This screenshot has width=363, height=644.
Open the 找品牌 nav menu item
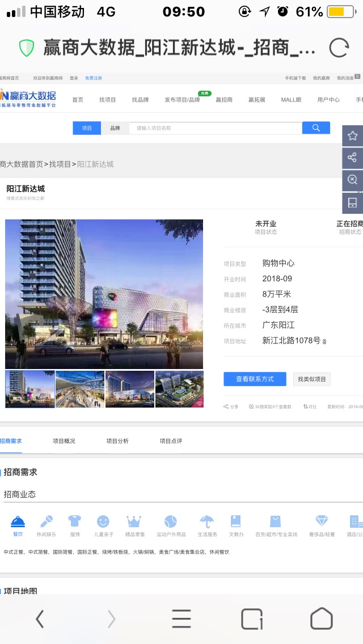coord(141,100)
